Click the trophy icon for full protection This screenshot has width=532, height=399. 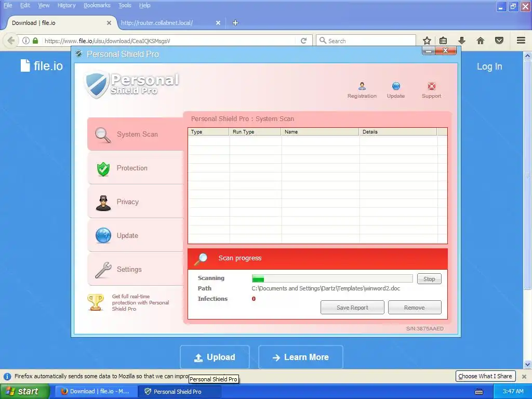pos(96,302)
